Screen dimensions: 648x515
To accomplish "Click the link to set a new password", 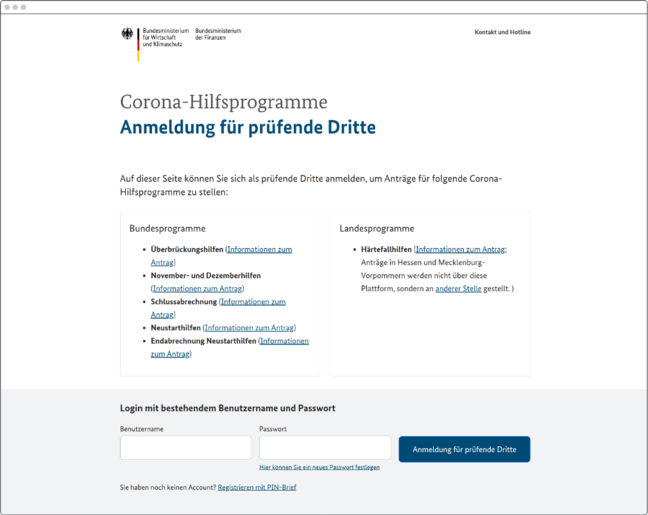I will 319,467.
